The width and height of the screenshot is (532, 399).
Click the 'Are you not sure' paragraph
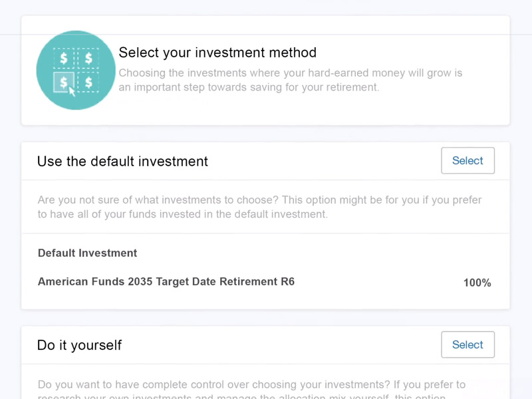[x=259, y=207]
